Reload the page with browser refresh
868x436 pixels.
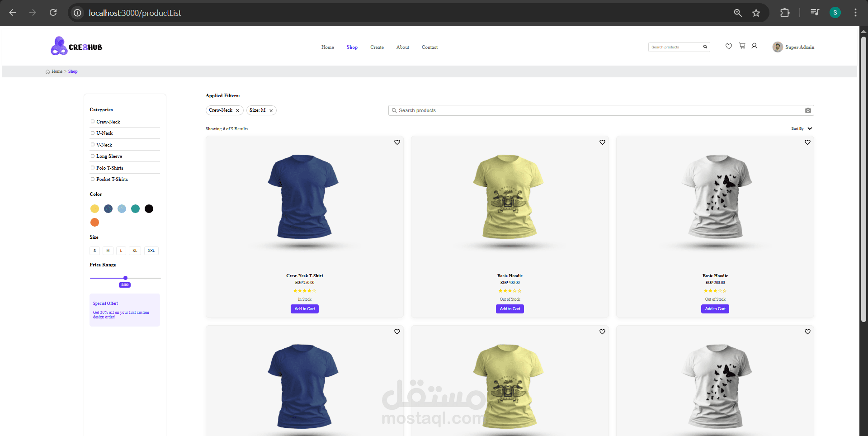(x=53, y=13)
